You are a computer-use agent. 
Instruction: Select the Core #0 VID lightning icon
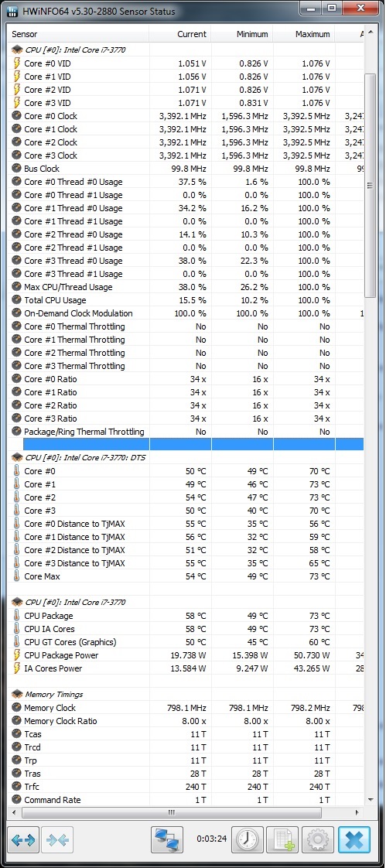click(x=16, y=63)
